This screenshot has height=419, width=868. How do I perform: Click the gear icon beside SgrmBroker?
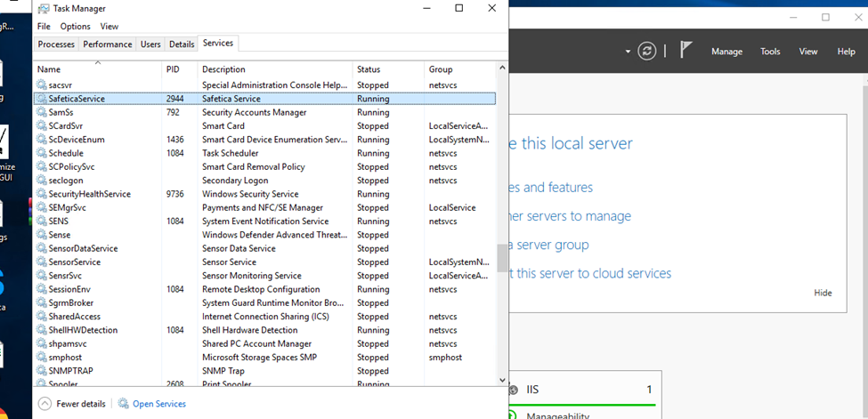[42, 302]
